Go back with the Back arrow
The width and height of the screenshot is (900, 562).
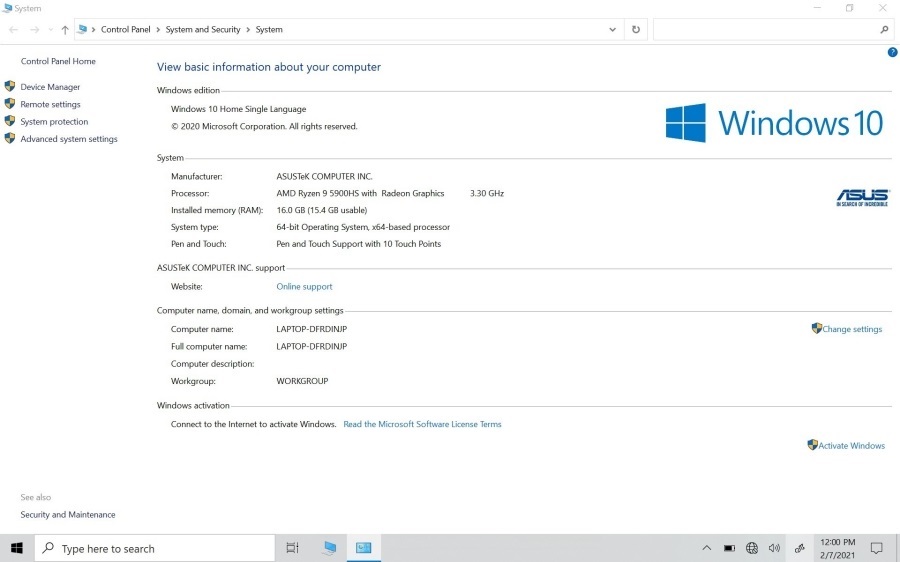pyautogui.click(x=14, y=30)
